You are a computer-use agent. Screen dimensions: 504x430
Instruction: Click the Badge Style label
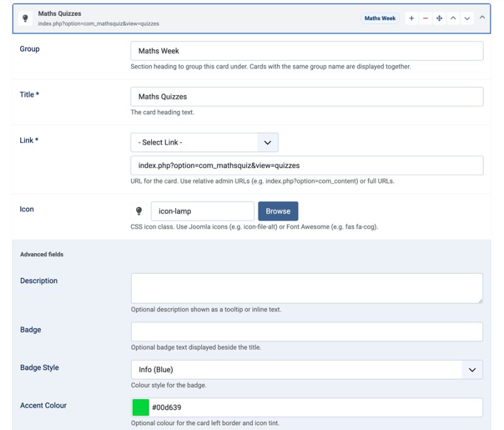tap(40, 368)
